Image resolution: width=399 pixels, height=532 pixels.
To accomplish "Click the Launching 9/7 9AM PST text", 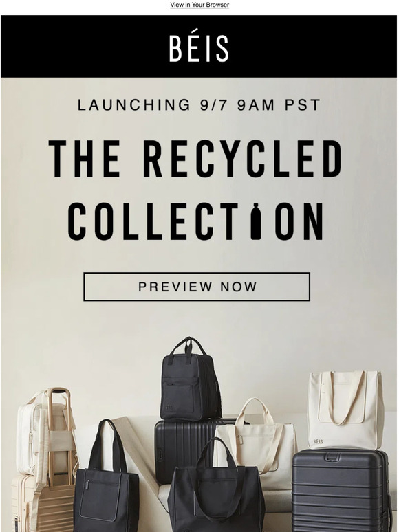I will click(199, 105).
